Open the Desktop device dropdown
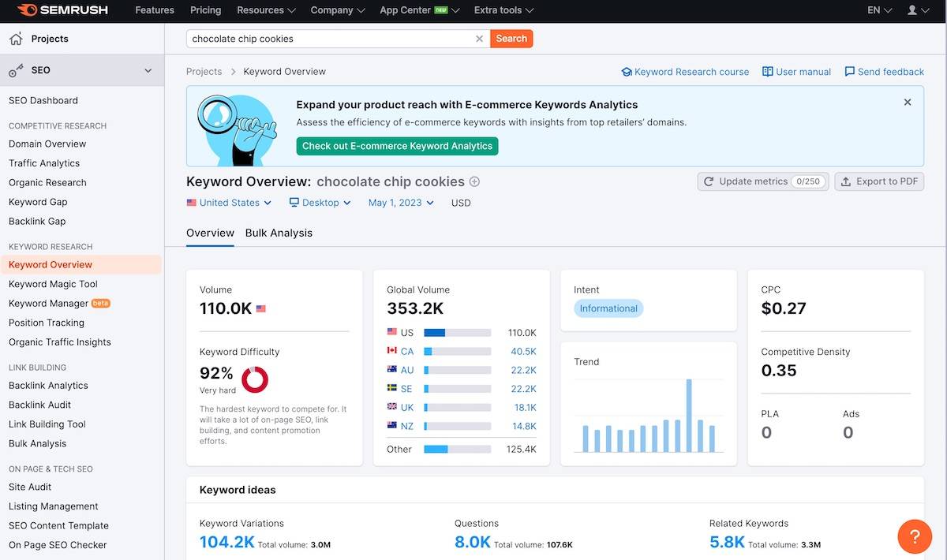 [320, 203]
